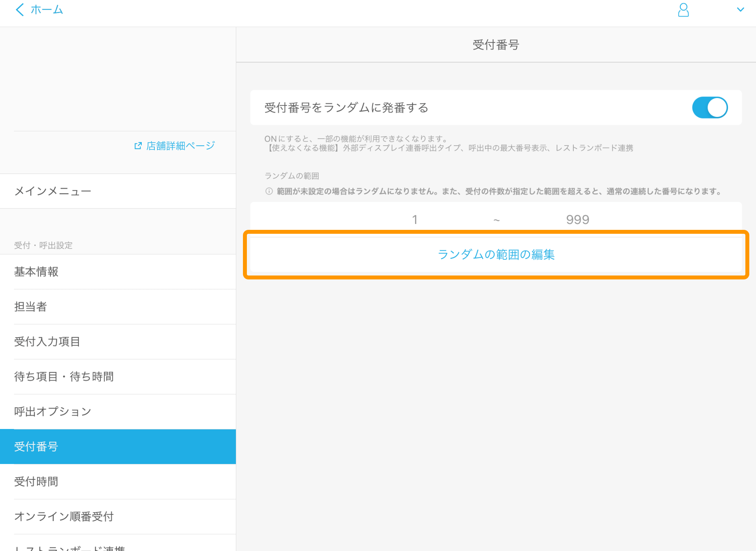Viewport: 756px width, 551px height.
Task: Open the 店舗詳細ページ link
Action: [180, 146]
